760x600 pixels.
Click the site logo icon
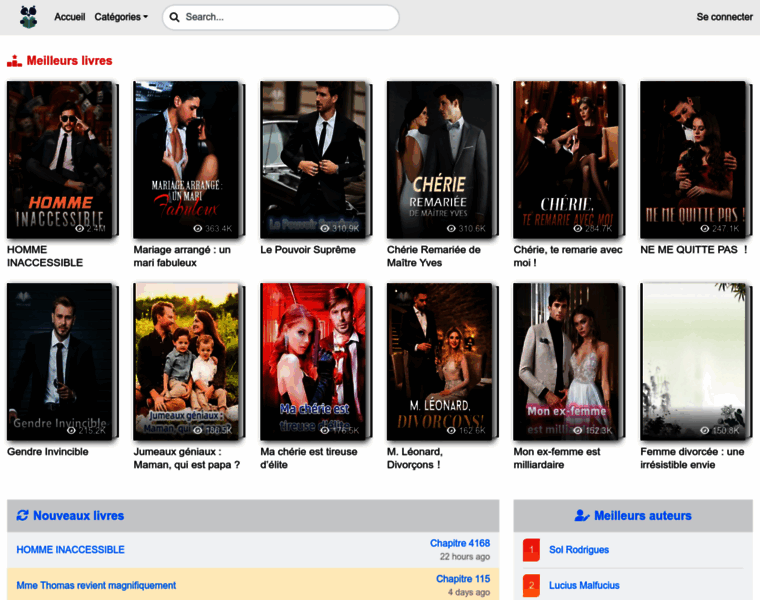[29, 17]
